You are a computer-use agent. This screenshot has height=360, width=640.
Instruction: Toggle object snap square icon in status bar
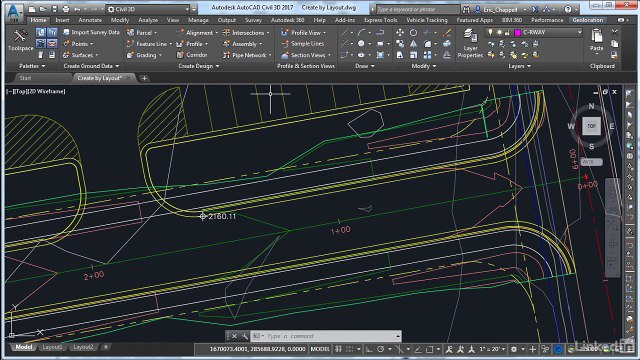point(429,349)
